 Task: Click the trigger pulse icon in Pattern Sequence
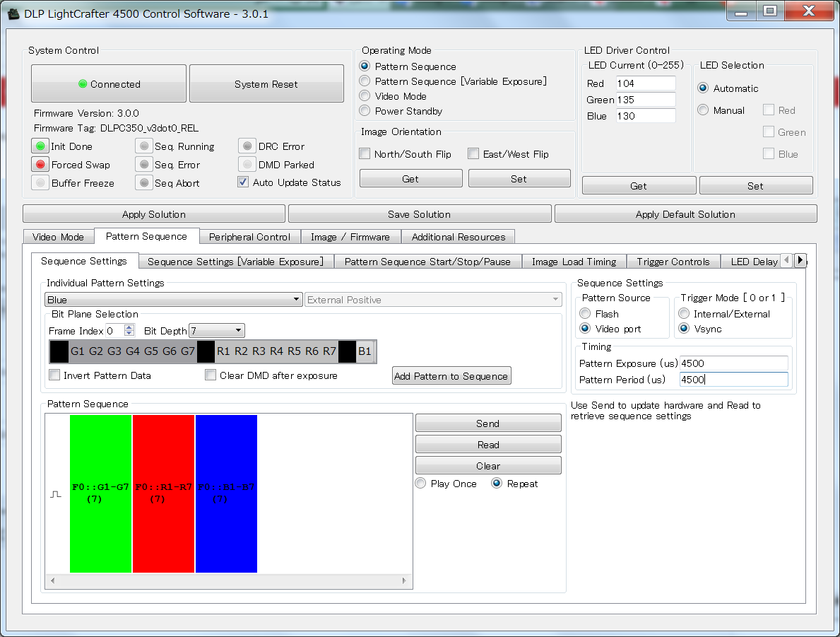coord(56,494)
